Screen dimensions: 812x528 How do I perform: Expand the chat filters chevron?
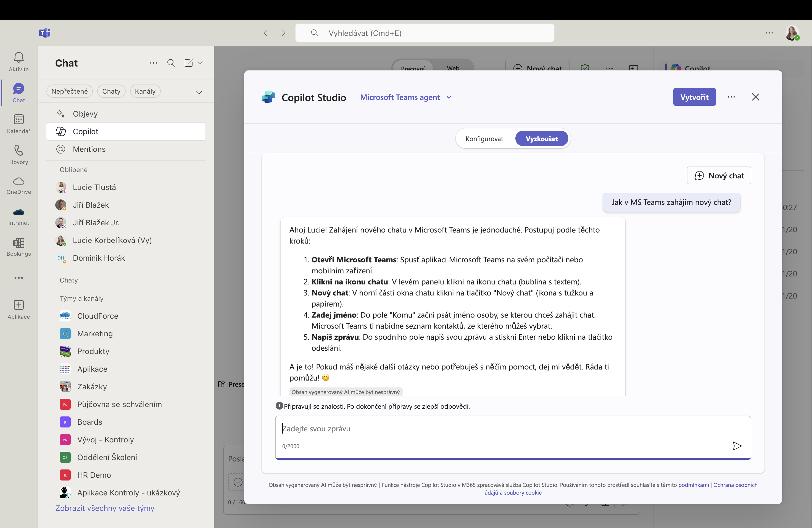(x=199, y=92)
